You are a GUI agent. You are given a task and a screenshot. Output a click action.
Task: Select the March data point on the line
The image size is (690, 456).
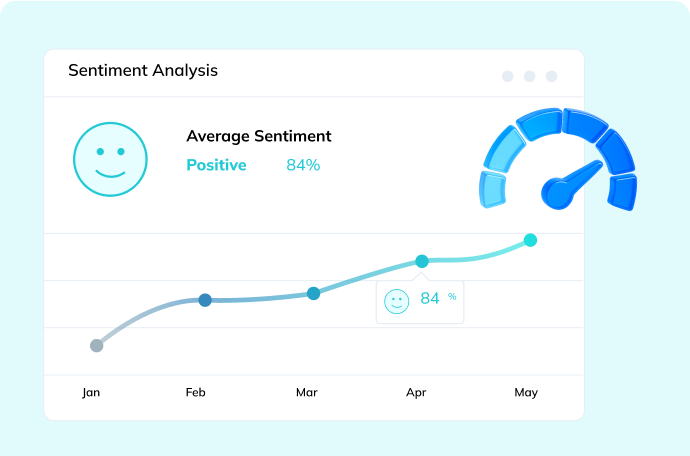[313, 293]
